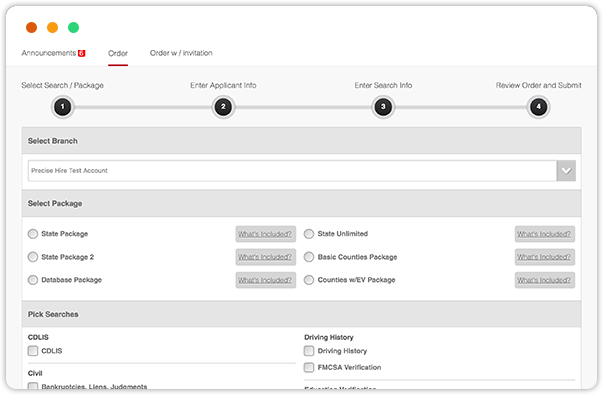
Task: Click the Enter Search Info step label
Action: 383,85
